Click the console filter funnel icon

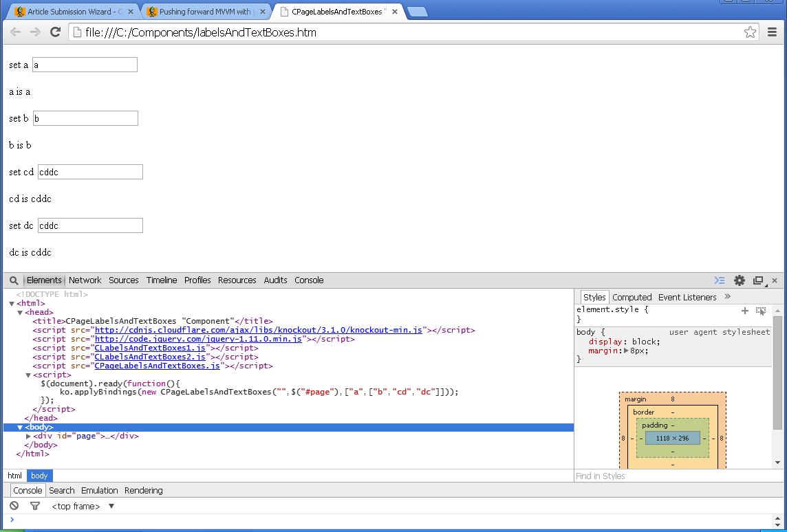point(34,506)
